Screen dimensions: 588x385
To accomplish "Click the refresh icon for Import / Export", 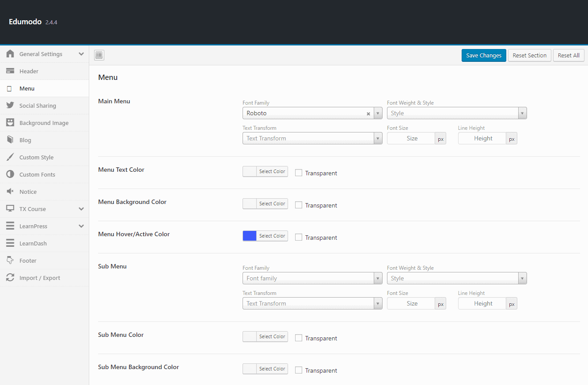I will click(x=10, y=278).
